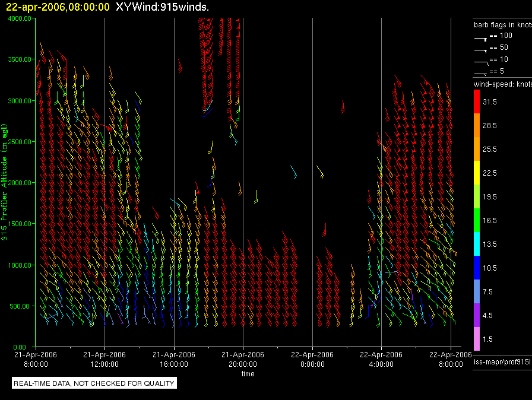Click the 22-Apr-2006 4:00:00 time label

tap(381, 359)
